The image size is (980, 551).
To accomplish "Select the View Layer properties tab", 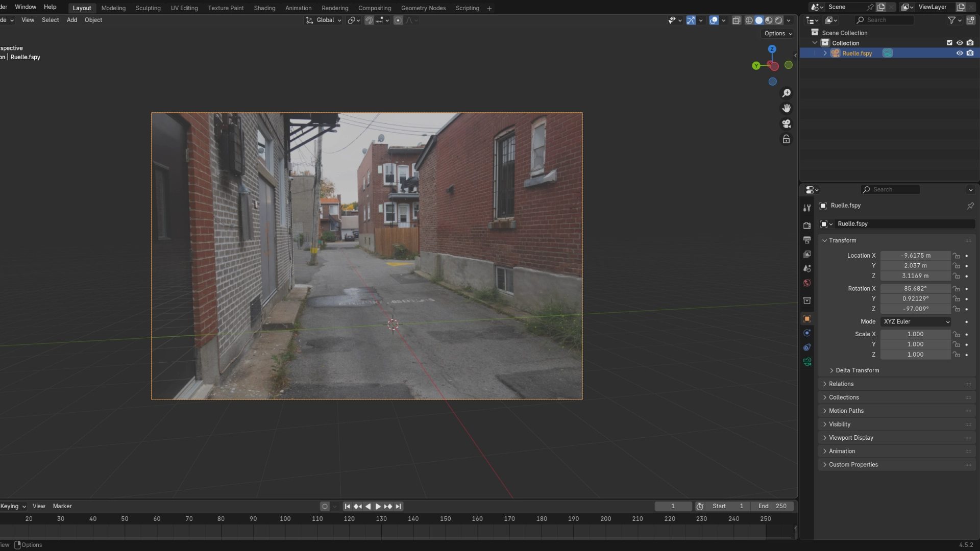I will [807, 254].
